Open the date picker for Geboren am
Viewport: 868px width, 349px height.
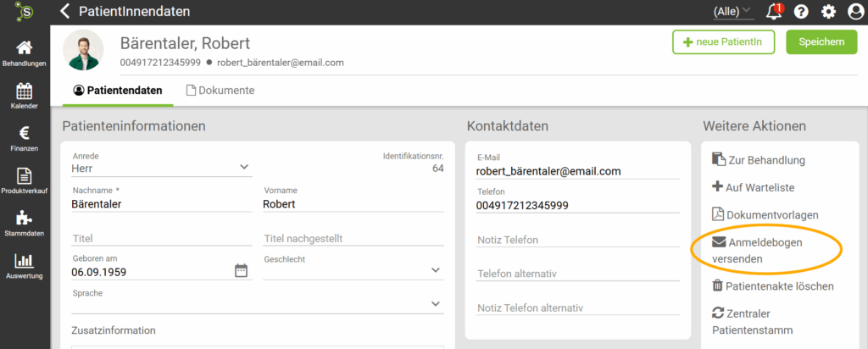click(241, 271)
